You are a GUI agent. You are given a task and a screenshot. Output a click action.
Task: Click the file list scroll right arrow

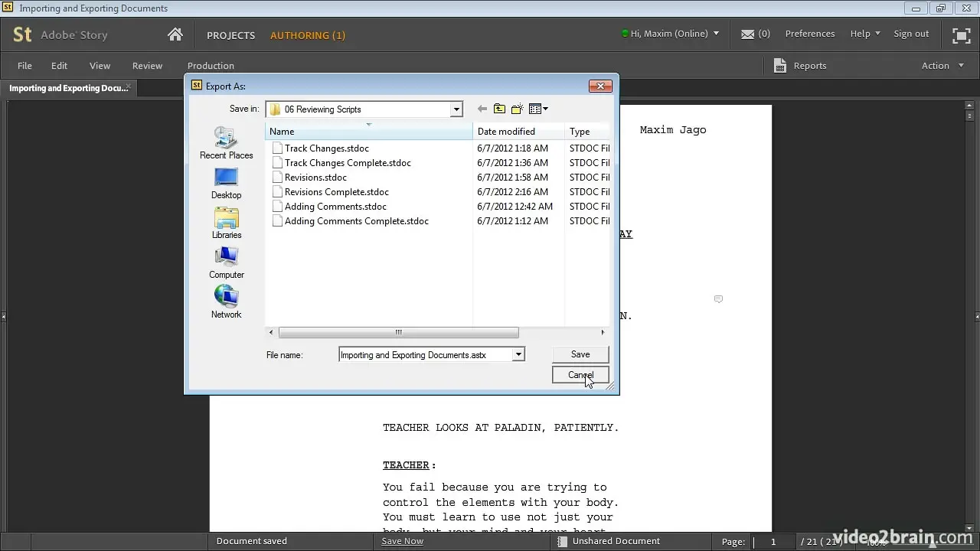(603, 332)
